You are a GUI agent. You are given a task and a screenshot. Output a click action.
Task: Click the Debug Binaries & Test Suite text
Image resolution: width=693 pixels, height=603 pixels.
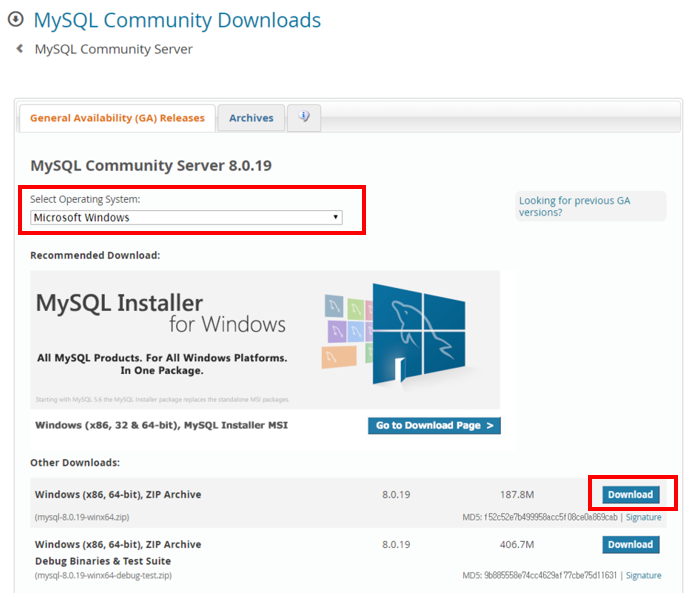(x=103, y=561)
